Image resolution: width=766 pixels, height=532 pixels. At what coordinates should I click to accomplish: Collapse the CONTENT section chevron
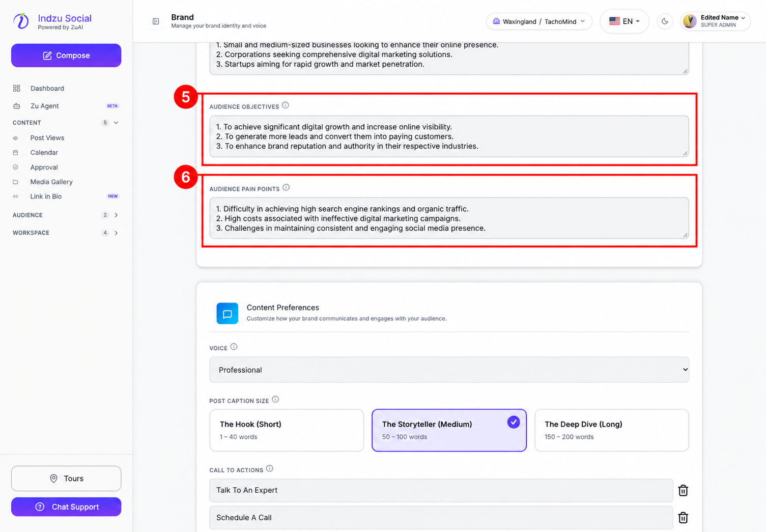[x=116, y=123]
